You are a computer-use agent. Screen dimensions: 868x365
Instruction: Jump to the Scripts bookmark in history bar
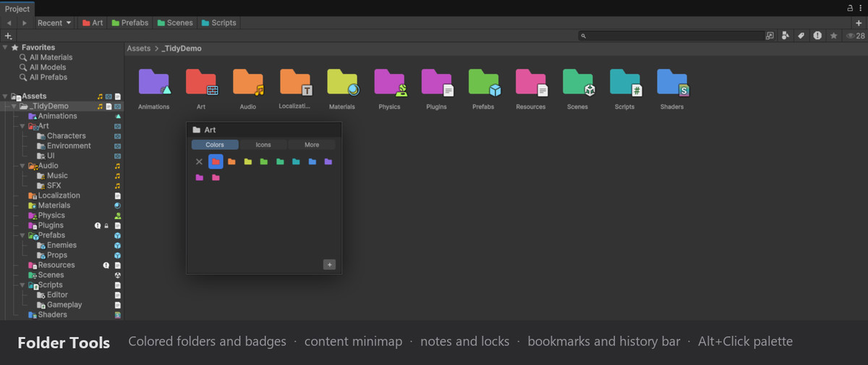point(219,22)
